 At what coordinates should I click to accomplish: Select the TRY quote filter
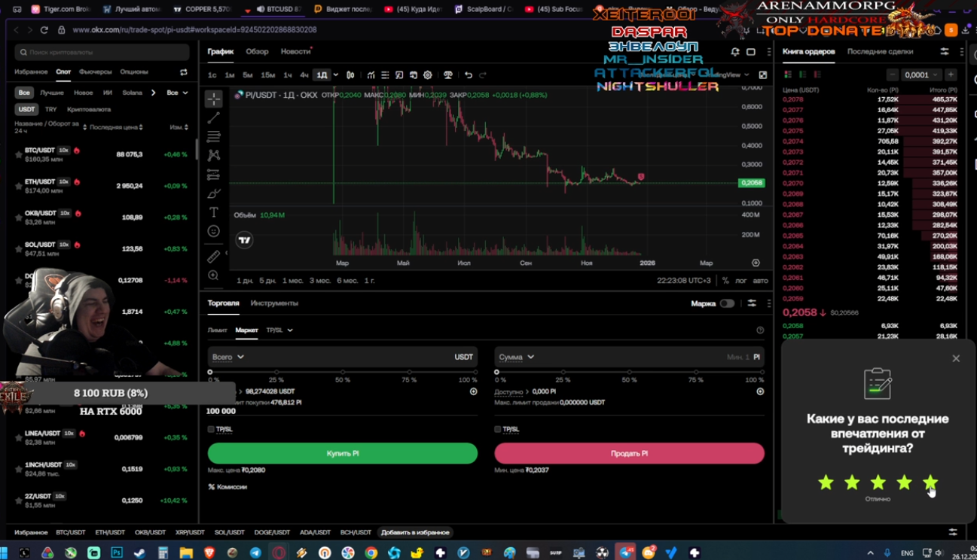pos(51,109)
